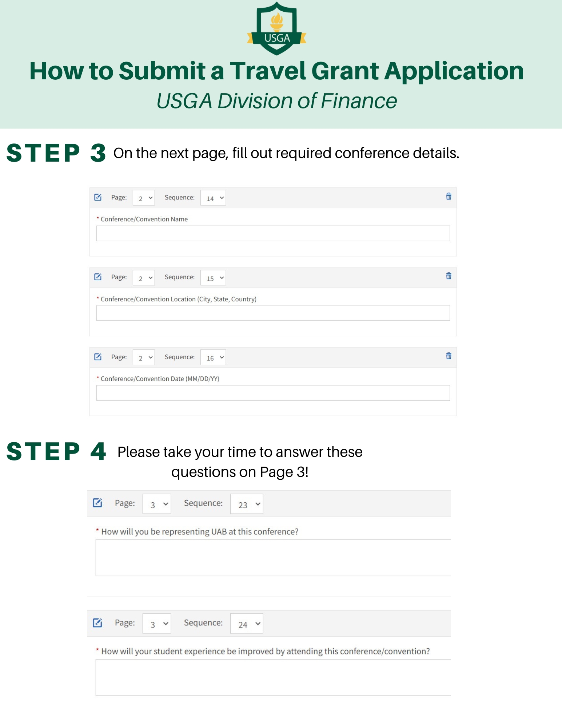Open the Page 3 dropdown beside Sequence 23
Screen dimensions: 562x728
click(157, 504)
